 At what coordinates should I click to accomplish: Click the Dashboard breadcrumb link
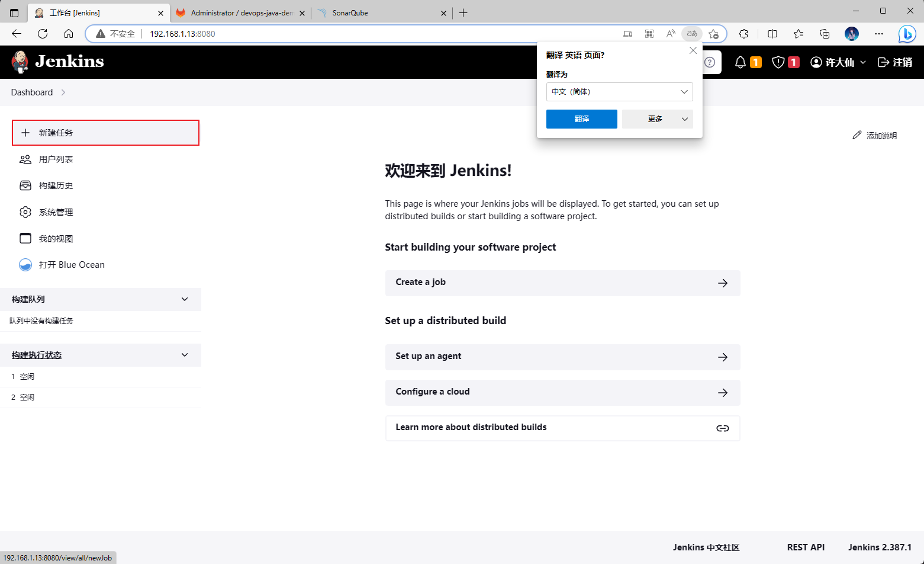32,92
